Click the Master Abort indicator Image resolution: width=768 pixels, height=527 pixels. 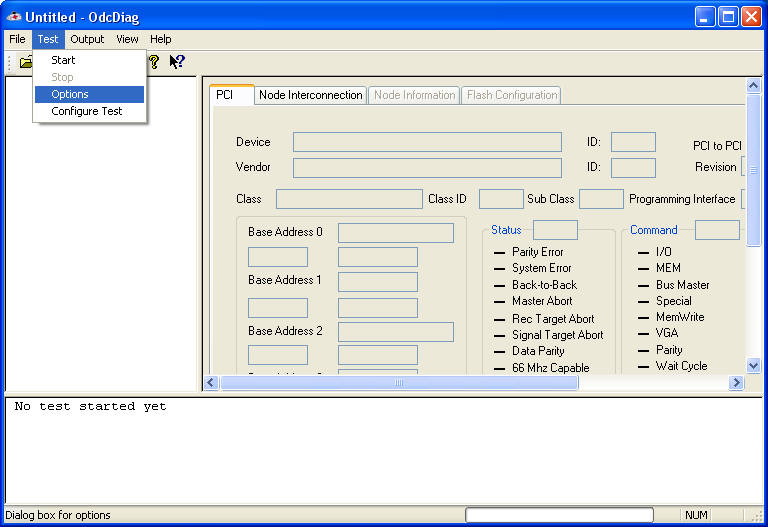500,302
